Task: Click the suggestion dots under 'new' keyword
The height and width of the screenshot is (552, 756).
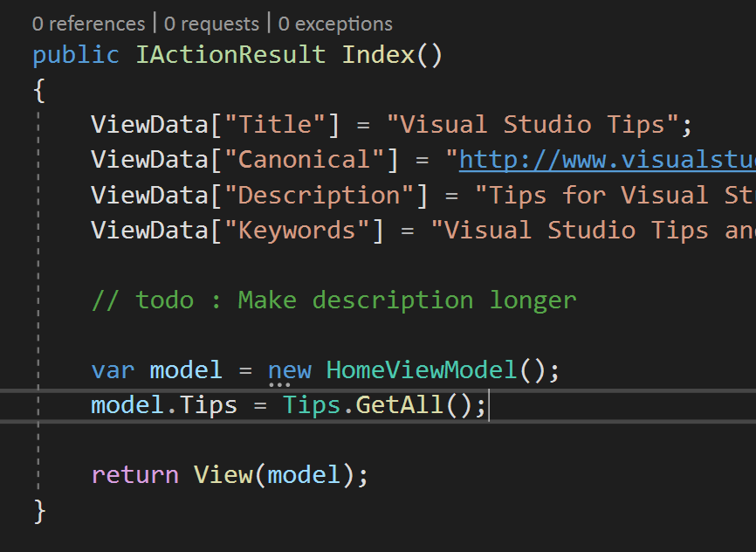Action: tap(279, 385)
